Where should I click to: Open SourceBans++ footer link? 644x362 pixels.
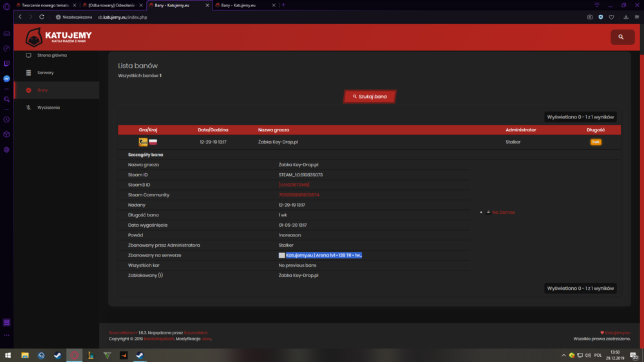123,333
